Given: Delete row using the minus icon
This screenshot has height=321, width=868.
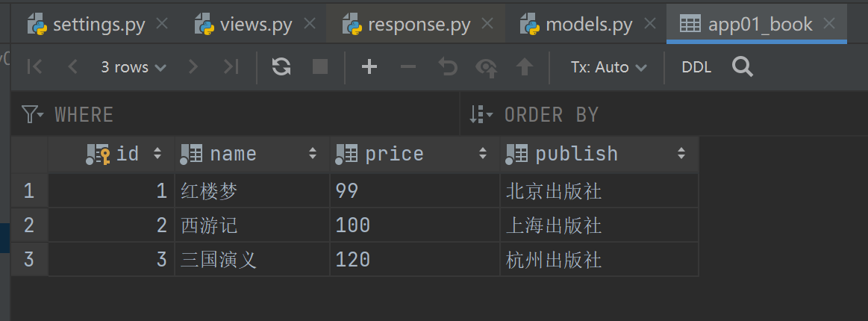Looking at the screenshot, I should tap(408, 67).
